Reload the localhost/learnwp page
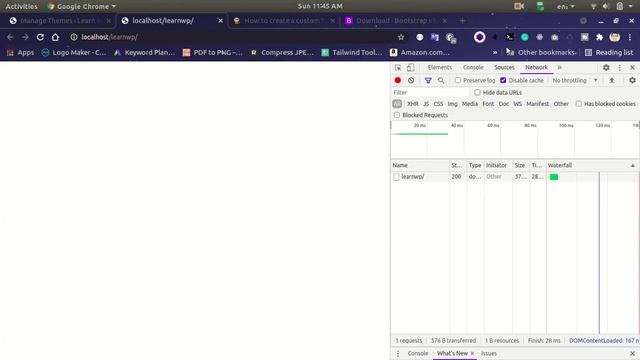This screenshot has width=640, height=360. tap(40, 37)
